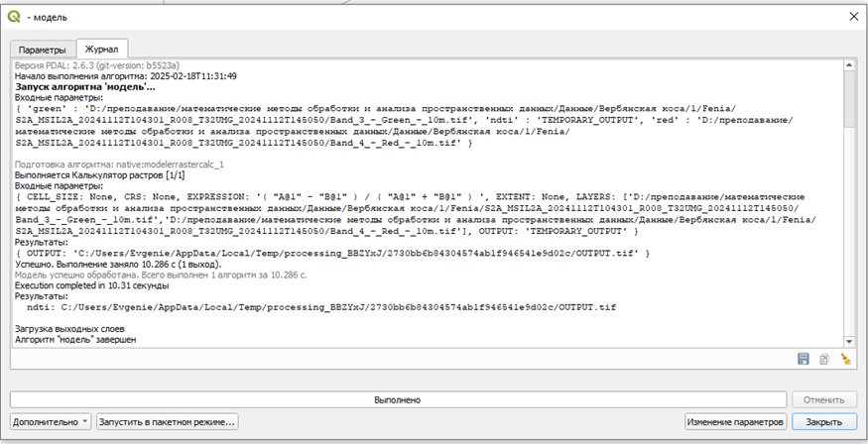Click Запустить в пакетном режиме button
The image size is (868, 444).
coord(167,422)
